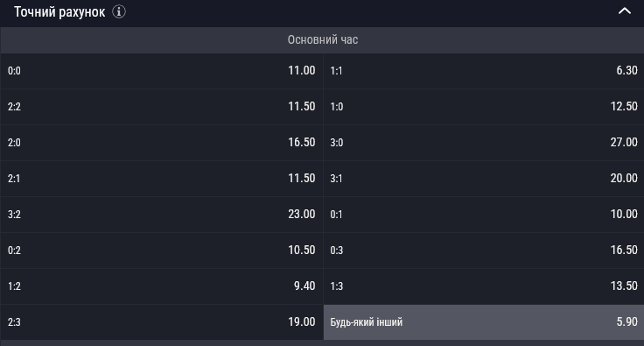Screen dimensions: 644x346
Task: Choose the 1:3 outcome at 13.50
Action: [x=484, y=286]
